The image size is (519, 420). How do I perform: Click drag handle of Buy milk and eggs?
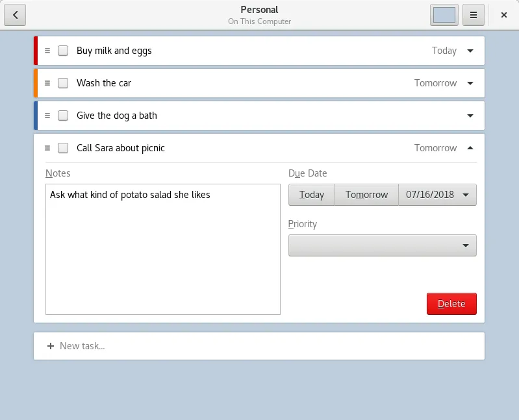pyautogui.click(x=47, y=51)
